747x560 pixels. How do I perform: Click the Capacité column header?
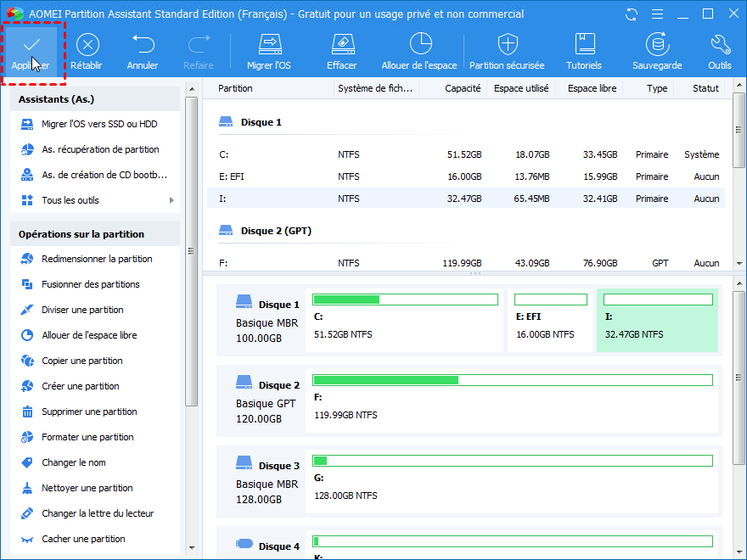click(x=462, y=88)
